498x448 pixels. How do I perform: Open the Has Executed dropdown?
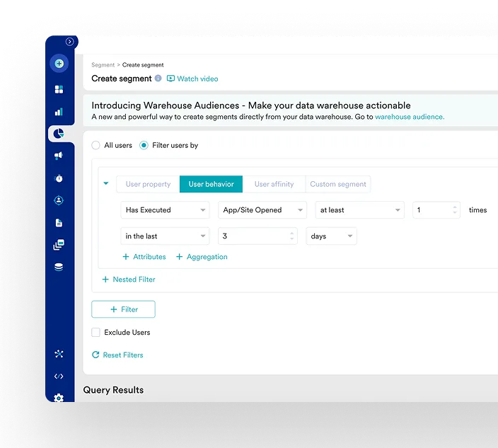[165, 210]
